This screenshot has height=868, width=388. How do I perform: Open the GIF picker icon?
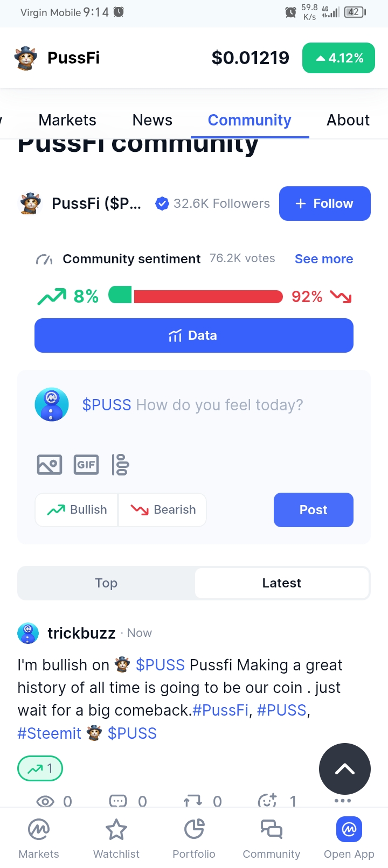(86, 465)
